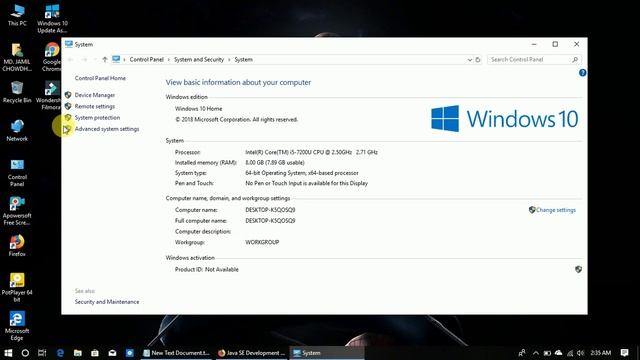
Task: Open Control Panel desktop icon
Action: click(17, 172)
